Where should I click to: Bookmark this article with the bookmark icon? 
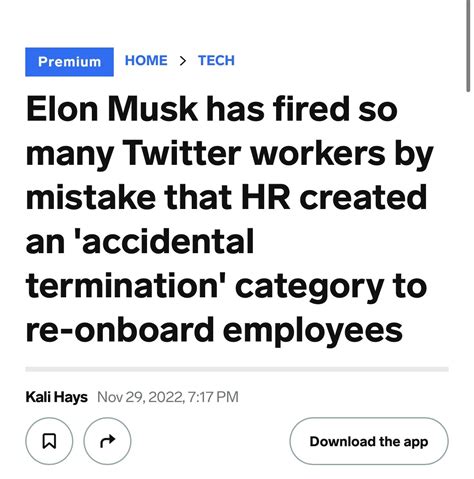click(x=49, y=441)
